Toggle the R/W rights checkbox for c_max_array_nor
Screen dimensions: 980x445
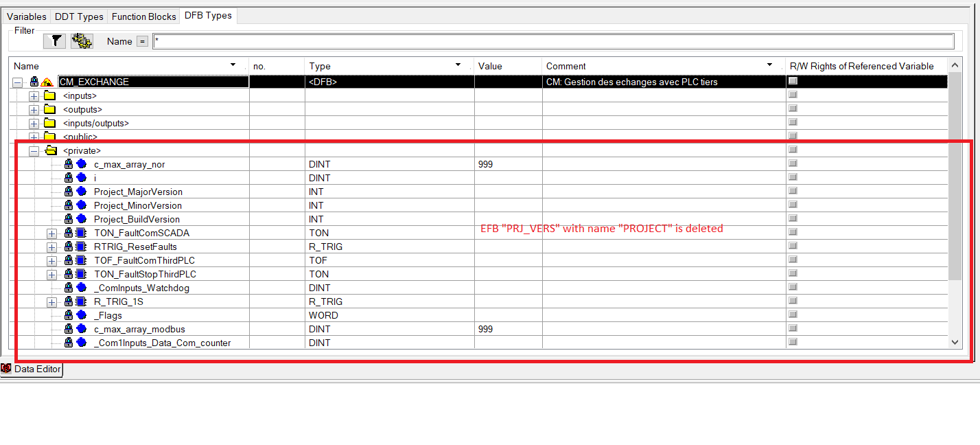(x=793, y=163)
